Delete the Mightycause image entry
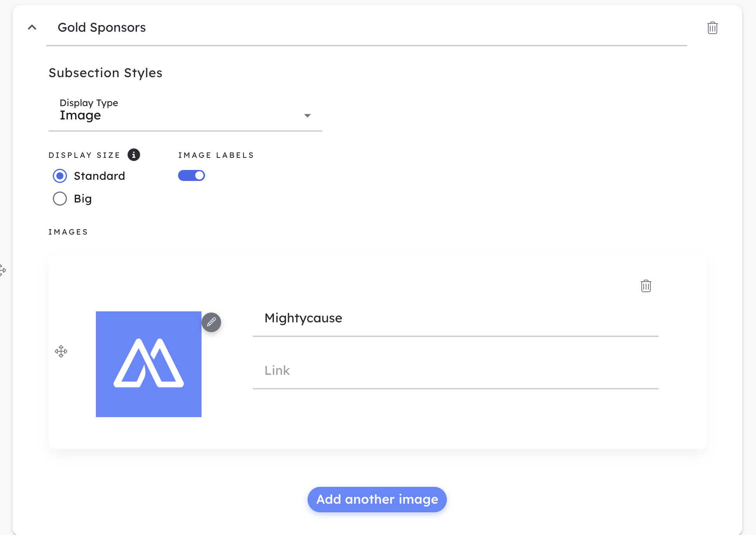756x535 pixels. (646, 286)
